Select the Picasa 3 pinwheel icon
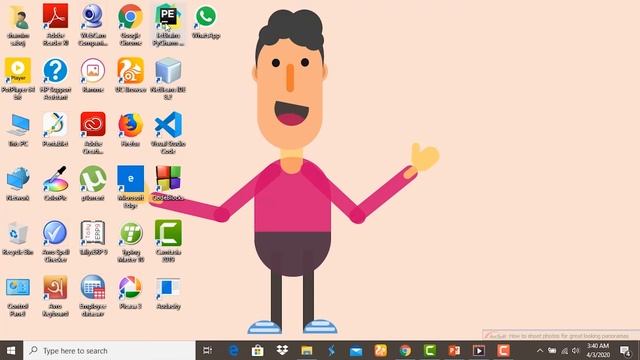 tap(130, 287)
